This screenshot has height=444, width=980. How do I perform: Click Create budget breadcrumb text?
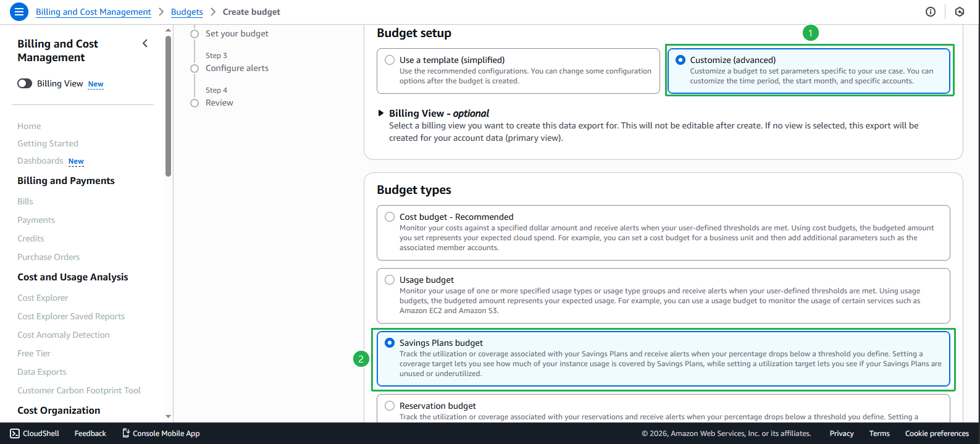click(x=251, y=12)
